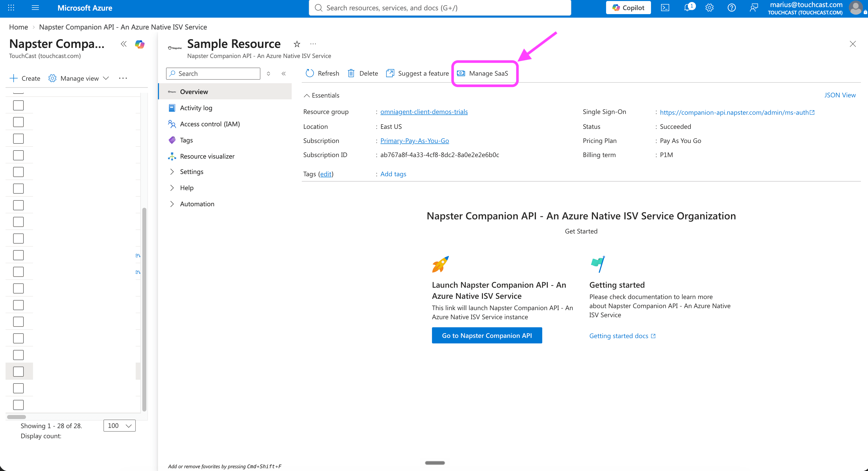Viewport: 868px width, 471px height.
Task: Open portal settings gear
Action: [x=709, y=8]
